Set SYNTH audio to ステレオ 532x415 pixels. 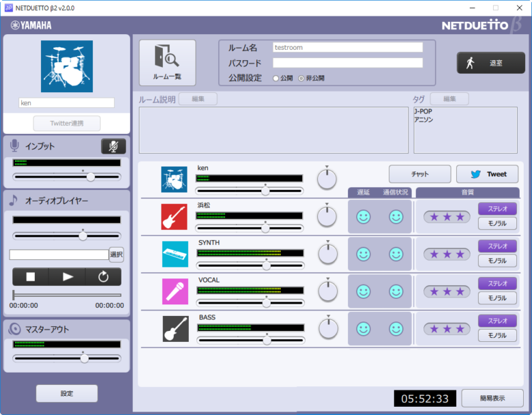click(497, 246)
